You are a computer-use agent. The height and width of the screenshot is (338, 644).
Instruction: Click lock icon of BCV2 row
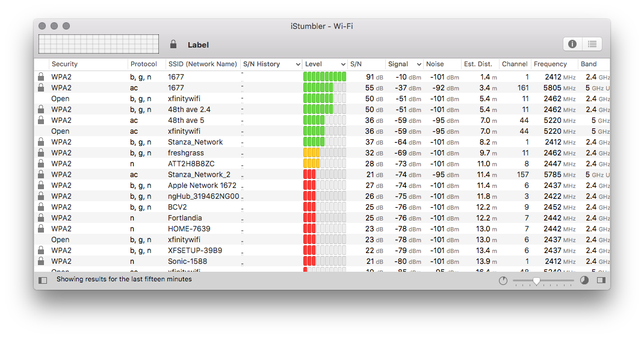pos(41,207)
